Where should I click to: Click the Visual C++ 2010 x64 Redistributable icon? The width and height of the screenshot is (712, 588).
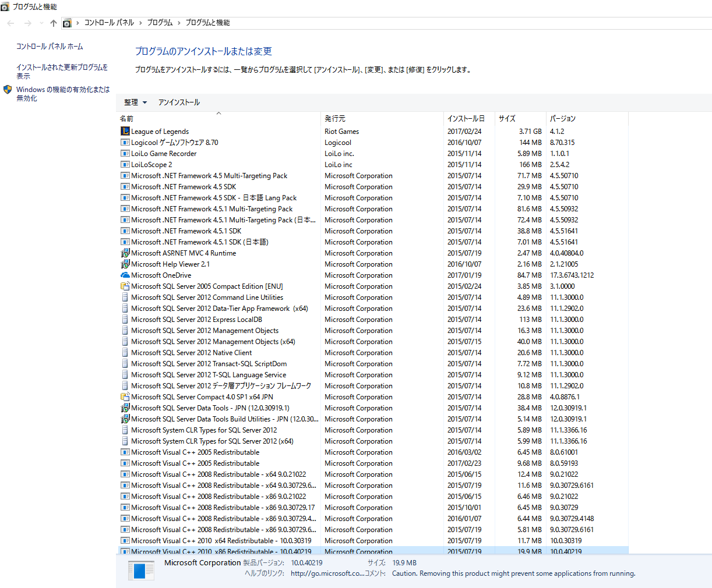(x=125, y=540)
